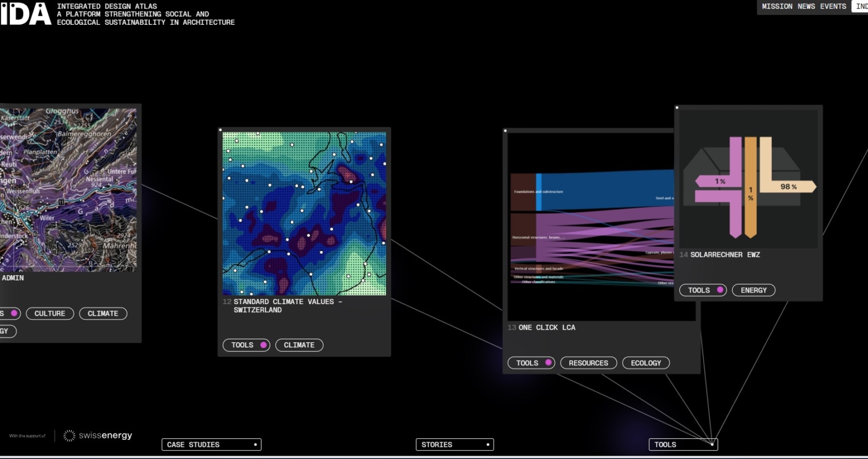Viewport: 868px width, 459px height.
Task: Toggle the Tools tag on Solarrechner EWZ card
Action: [x=703, y=290]
